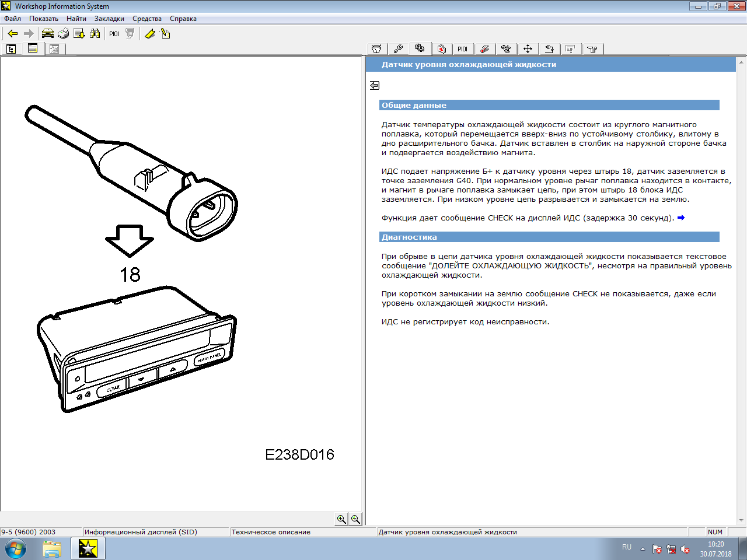
Task: Open the Закладки menu
Action: coord(109,19)
